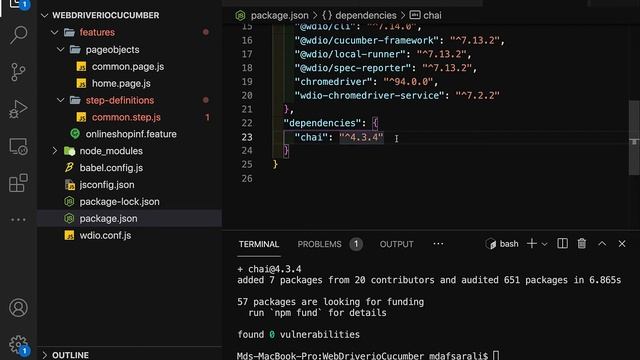Kill terminal with trash icon
This screenshot has height=360, width=640.
(582, 244)
